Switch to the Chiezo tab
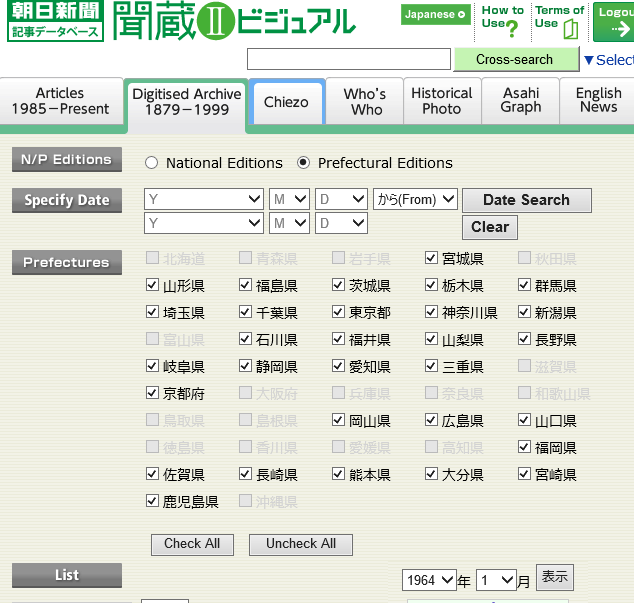634x603 pixels. (x=286, y=102)
